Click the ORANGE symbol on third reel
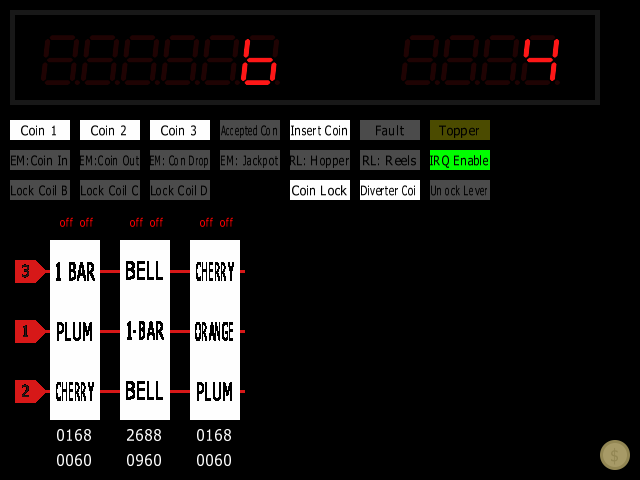This screenshot has width=640, height=480. tap(215, 331)
